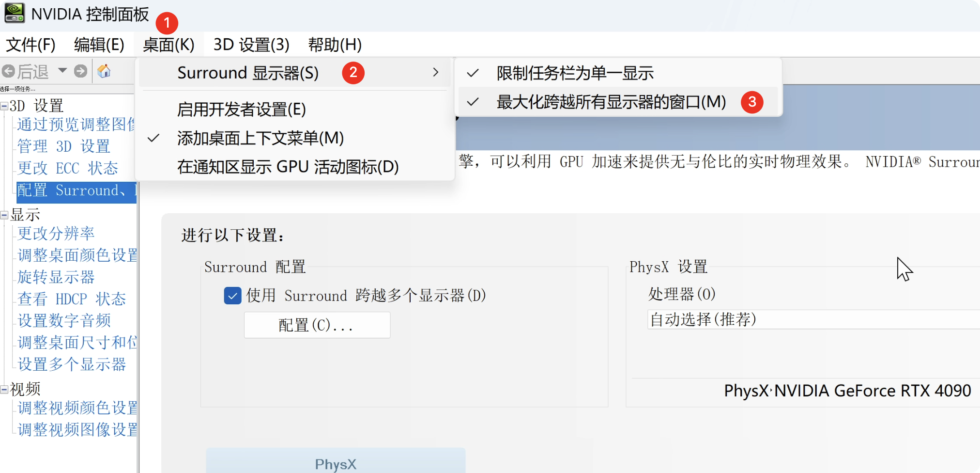Collapse the 显示 tree node

pyautogui.click(x=4, y=215)
